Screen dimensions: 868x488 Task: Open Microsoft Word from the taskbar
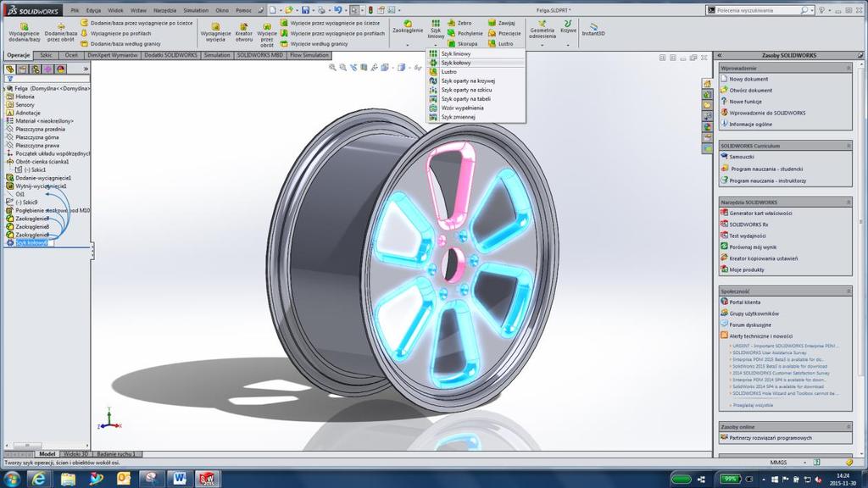click(179, 479)
